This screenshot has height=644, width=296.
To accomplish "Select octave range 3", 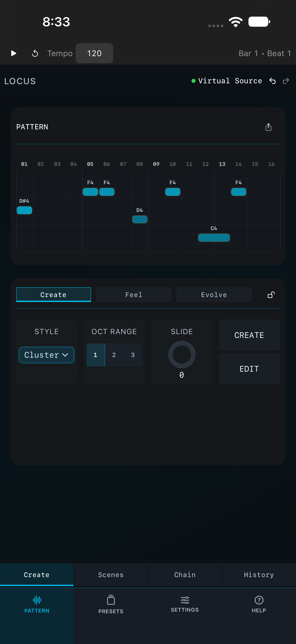I will [133, 355].
